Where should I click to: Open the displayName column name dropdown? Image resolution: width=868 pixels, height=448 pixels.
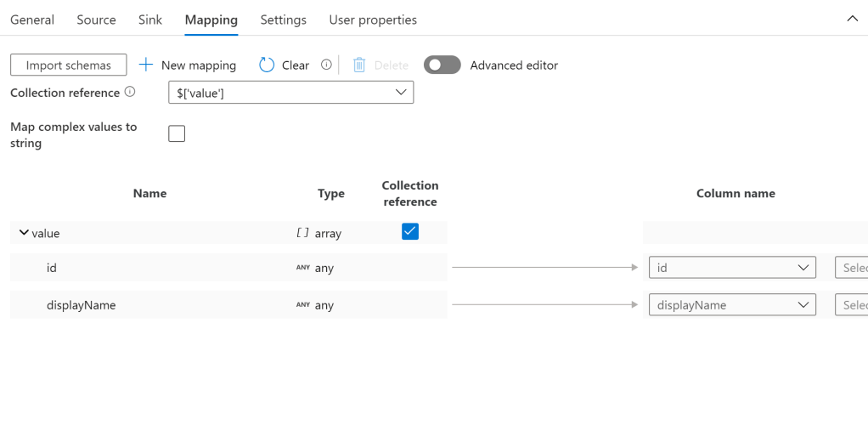[x=732, y=305]
